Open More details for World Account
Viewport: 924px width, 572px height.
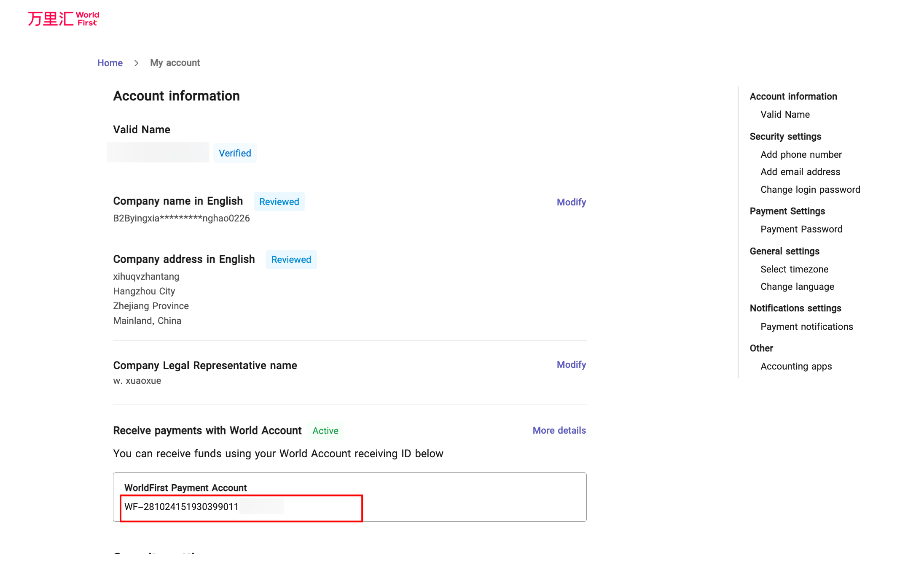pyautogui.click(x=559, y=430)
